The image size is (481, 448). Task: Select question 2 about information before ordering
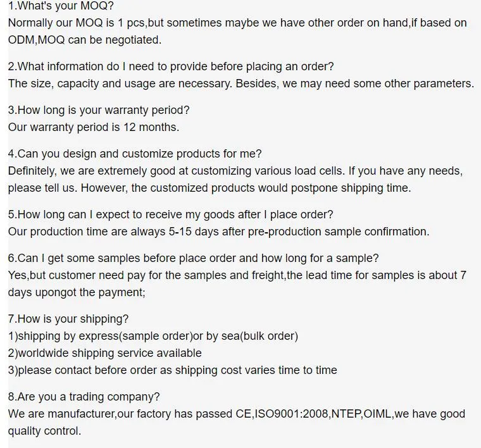pyautogui.click(x=171, y=66)
